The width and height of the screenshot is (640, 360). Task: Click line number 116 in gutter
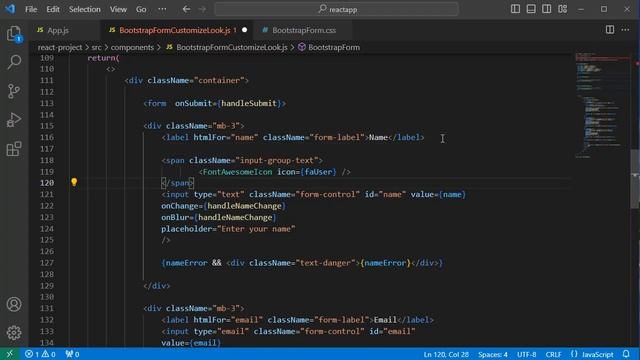(47, 137)
